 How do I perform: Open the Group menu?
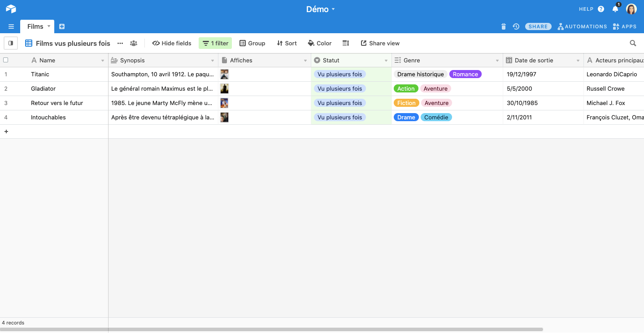[x=252, y=43]
